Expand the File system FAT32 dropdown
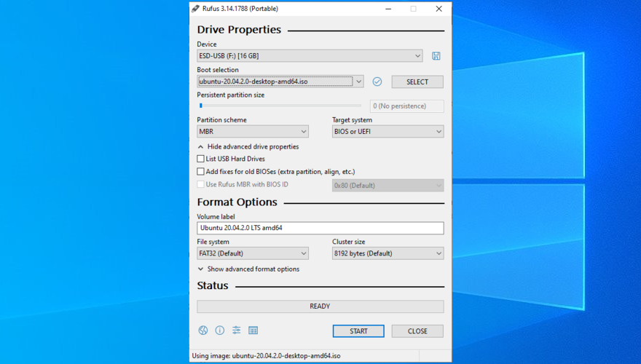The image size is (641, 364). (252, 253)
